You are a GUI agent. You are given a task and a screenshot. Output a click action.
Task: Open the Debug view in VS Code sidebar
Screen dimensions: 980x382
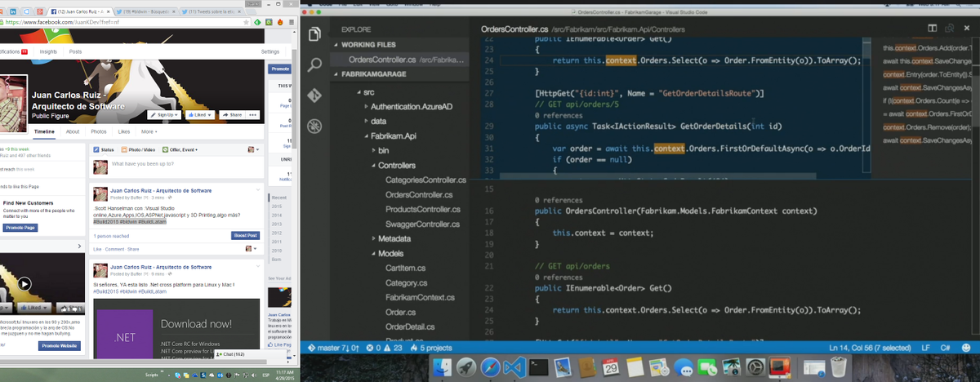314,127
